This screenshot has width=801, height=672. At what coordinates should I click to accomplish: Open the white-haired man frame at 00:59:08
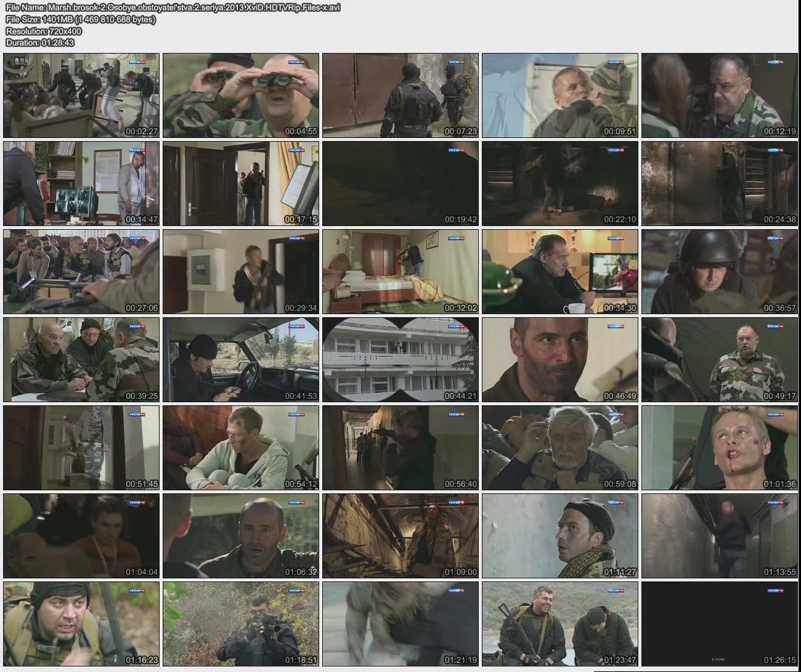[560, 448]
